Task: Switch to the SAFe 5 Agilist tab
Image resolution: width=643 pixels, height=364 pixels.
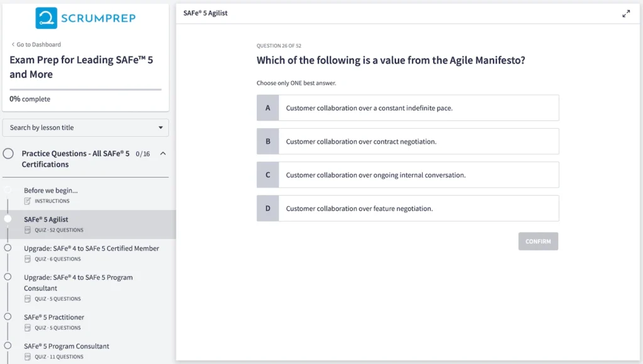Action: point(207,13)
